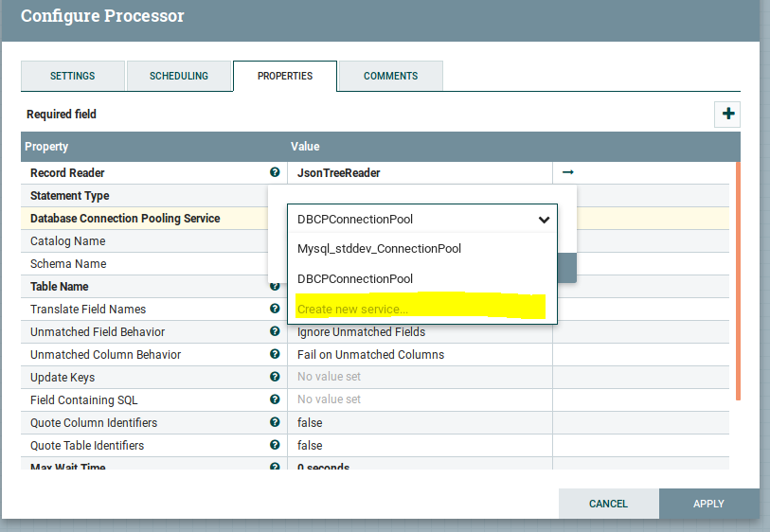Click the help icon for Record Reader

(275, 173)
